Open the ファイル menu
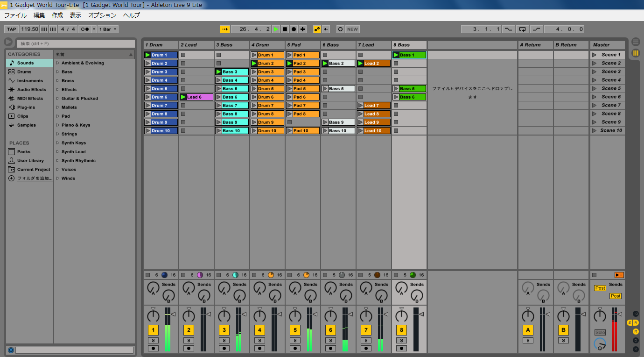Viewport: 644px width, 357px height. [15, 15]
